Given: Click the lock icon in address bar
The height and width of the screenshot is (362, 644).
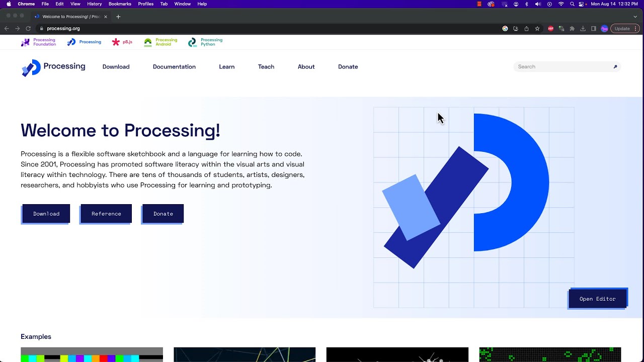Looking at the screenshot, I should tap(42, 29).
